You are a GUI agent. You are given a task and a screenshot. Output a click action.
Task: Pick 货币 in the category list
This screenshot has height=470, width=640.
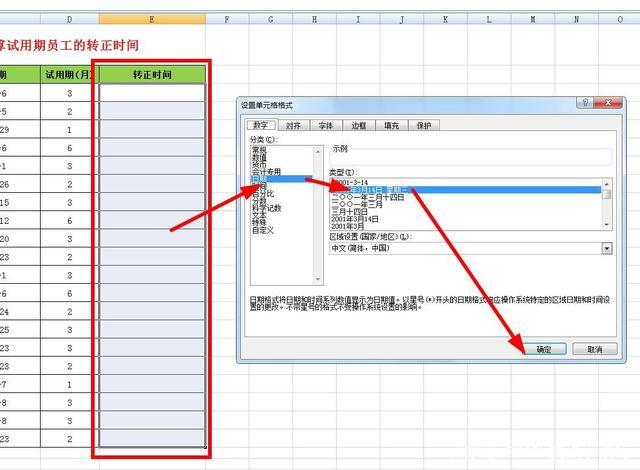259,164
